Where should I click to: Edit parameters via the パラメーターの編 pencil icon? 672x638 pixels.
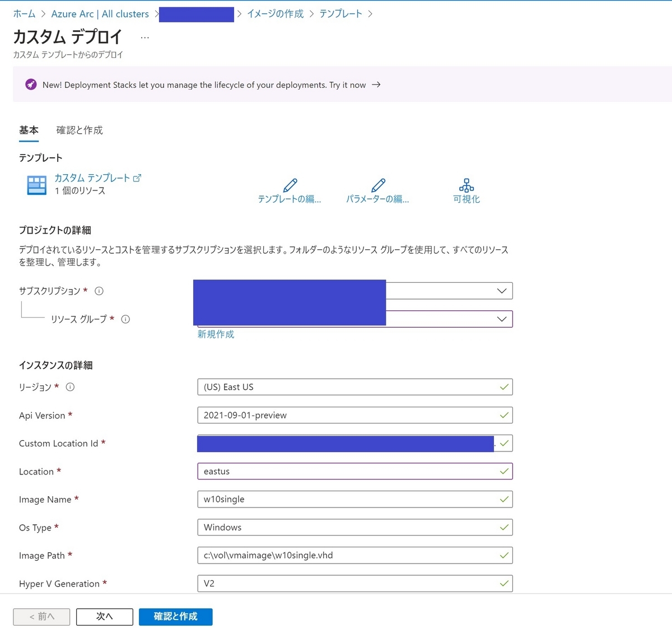(378, 185)
